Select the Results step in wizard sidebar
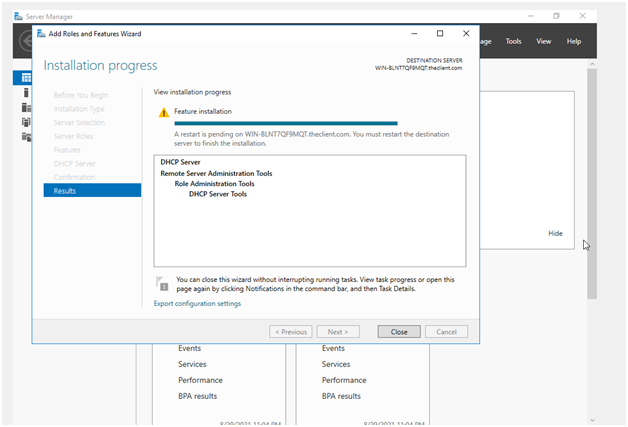 [x=92, y=191]
